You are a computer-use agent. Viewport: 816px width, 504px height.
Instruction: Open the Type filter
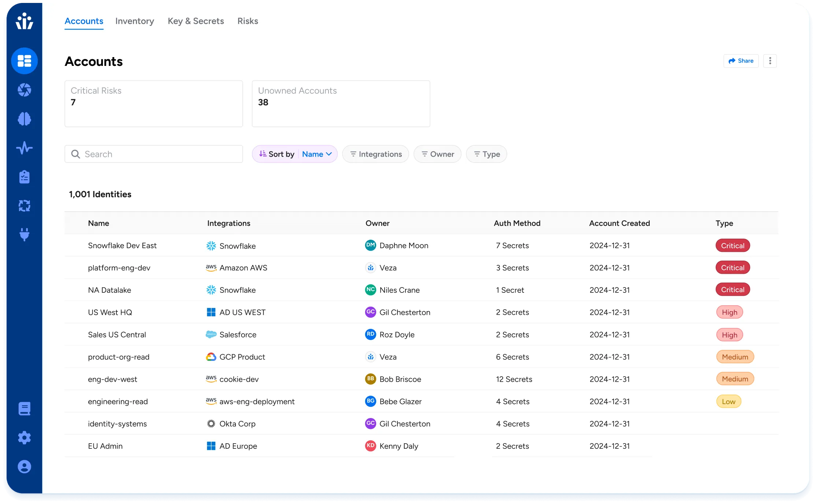pyautogui.click(x=486, y=154)
